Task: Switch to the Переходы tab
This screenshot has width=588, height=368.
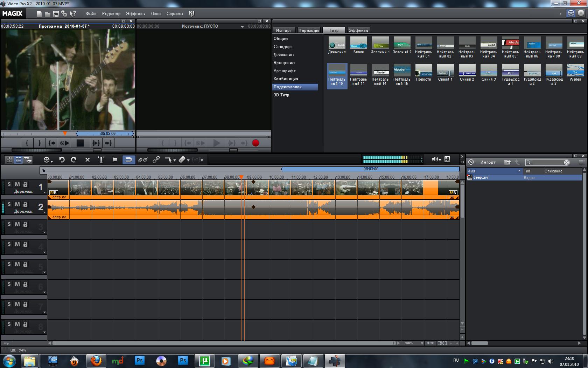Action: coord(308,30)
